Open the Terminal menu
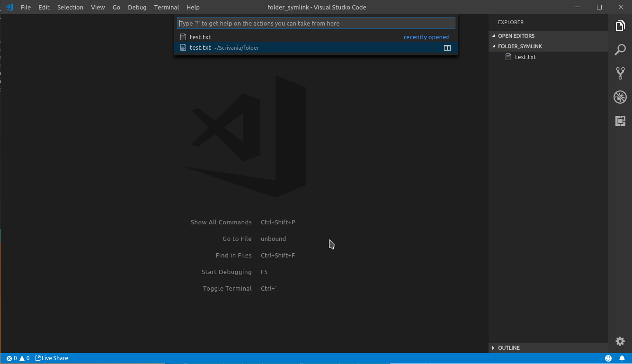Screen dimensions: 632x364 point(166,7)
